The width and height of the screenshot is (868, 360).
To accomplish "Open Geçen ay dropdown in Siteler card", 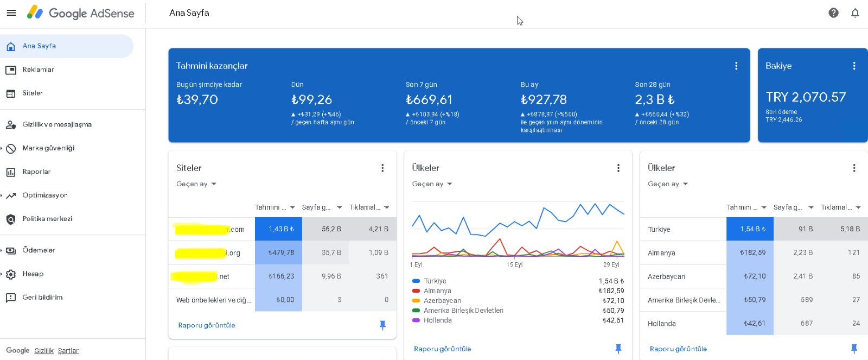I will coord(196,184).
